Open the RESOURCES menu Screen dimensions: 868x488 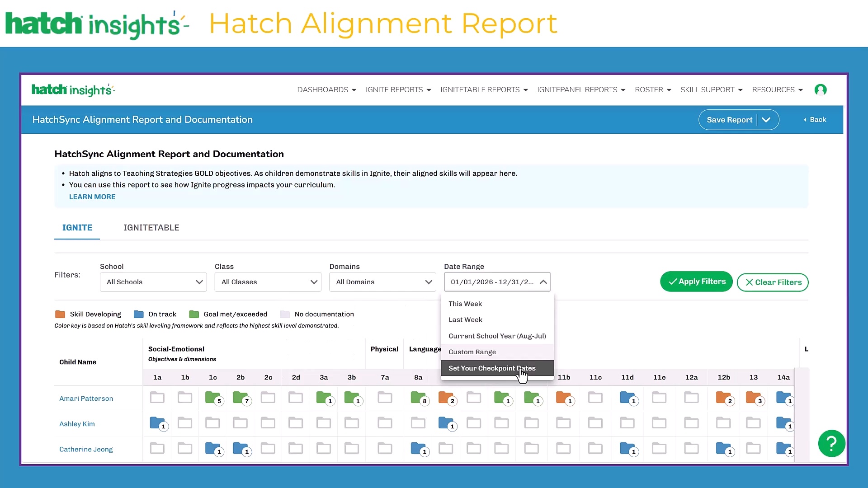pos(777,90)
